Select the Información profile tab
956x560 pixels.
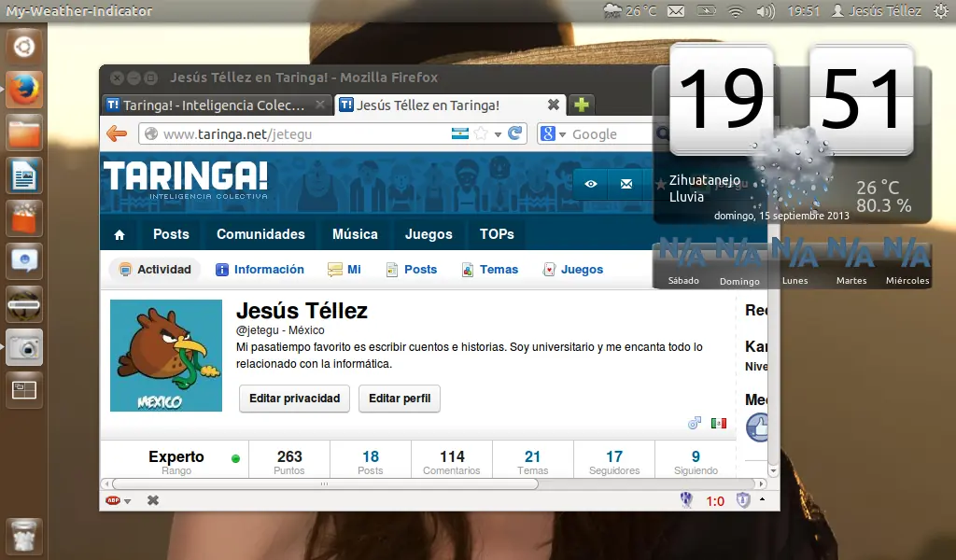260,270
